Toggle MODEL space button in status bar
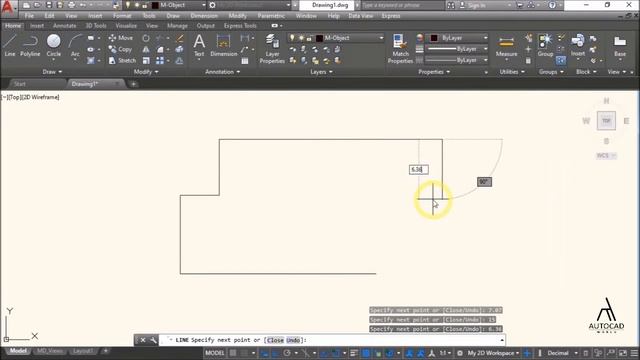The height and width of the screenshot is (360, 640). coord(215,353)
